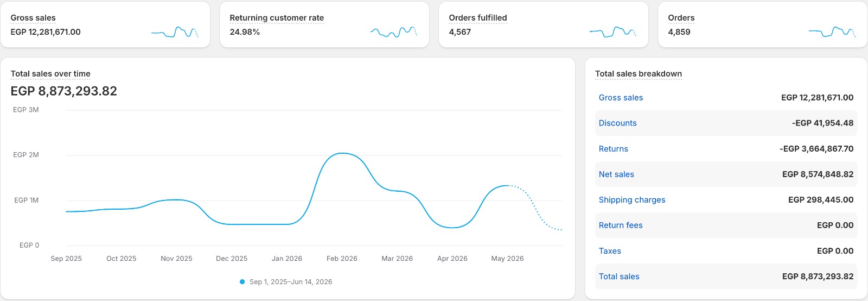The height and width of the screenshot is (301, 868).
Task: Click the blue legend dot for Sep 1, 2025–Jun 14, 2026
Action: tap(242, 282)
